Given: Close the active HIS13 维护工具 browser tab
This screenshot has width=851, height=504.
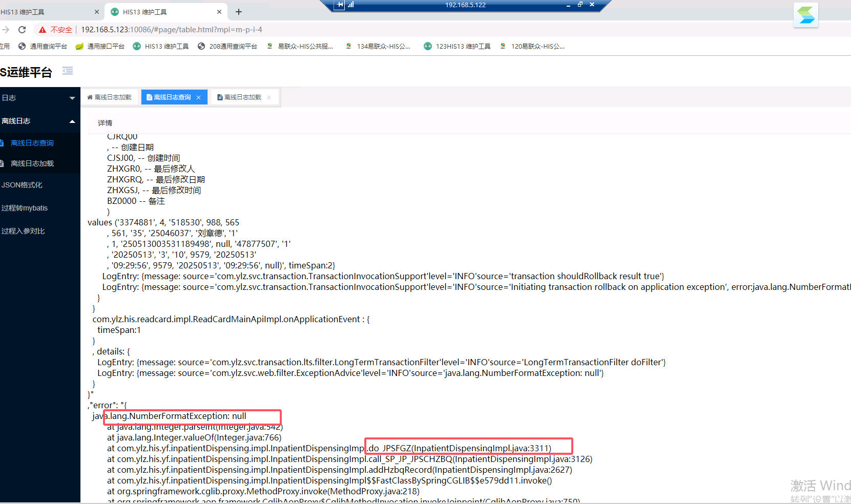Looking at the screenshot, I should (219, 12).
